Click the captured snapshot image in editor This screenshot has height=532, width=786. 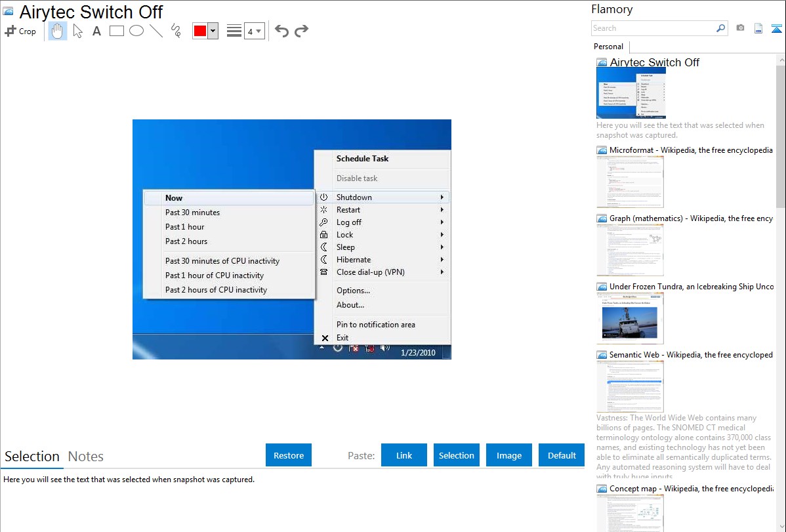(x=292, y=239)
